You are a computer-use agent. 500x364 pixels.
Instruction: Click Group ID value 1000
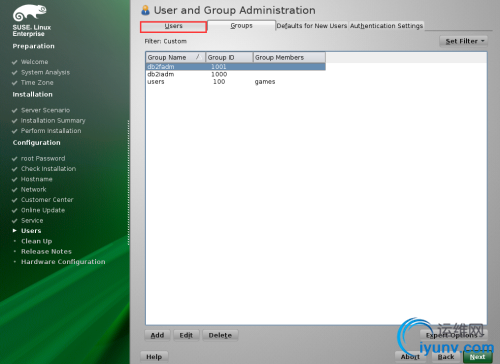tap(219, 74)
